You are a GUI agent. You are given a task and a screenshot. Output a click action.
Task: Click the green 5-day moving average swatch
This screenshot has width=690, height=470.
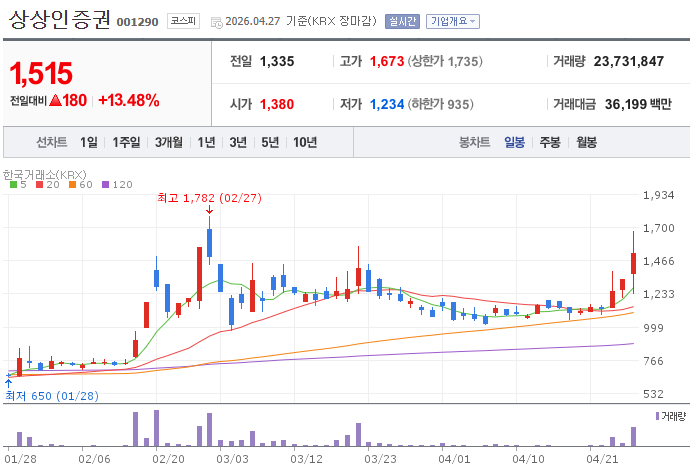tap(13, 185)
